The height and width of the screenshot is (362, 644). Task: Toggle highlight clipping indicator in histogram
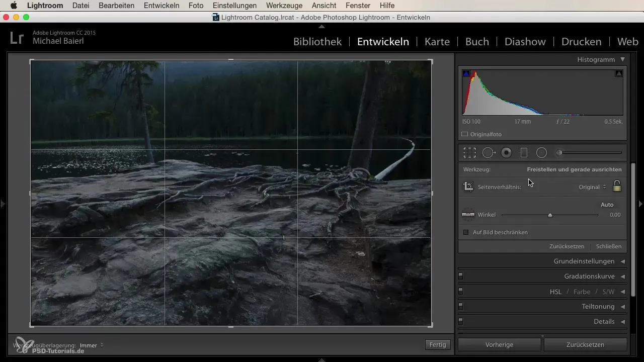tap(619, 73)
